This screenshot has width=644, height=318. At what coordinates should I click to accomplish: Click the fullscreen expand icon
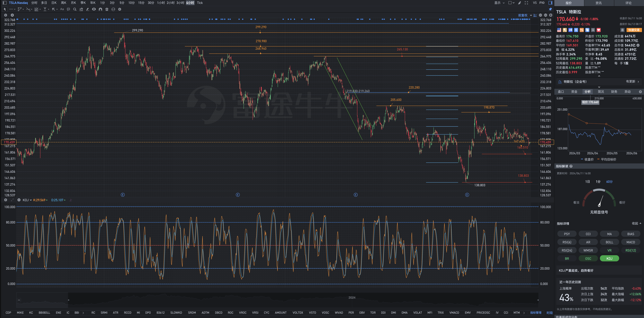pos(526,3)
